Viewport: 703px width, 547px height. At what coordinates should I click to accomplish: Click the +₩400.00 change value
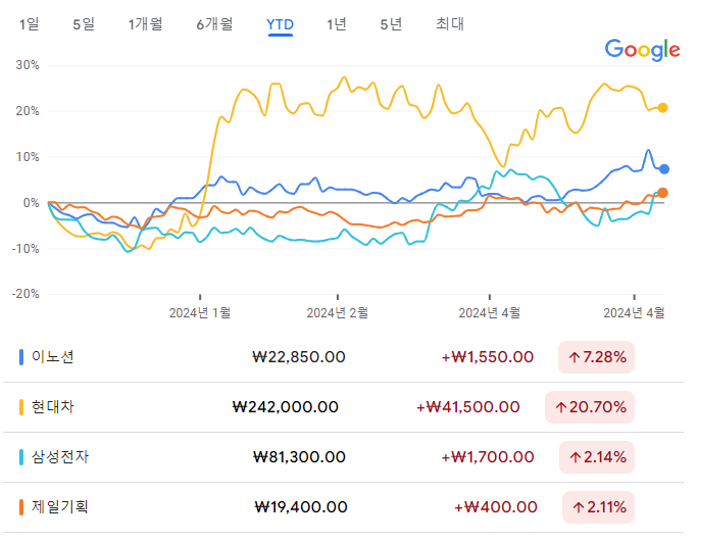(x=495, y=507)
